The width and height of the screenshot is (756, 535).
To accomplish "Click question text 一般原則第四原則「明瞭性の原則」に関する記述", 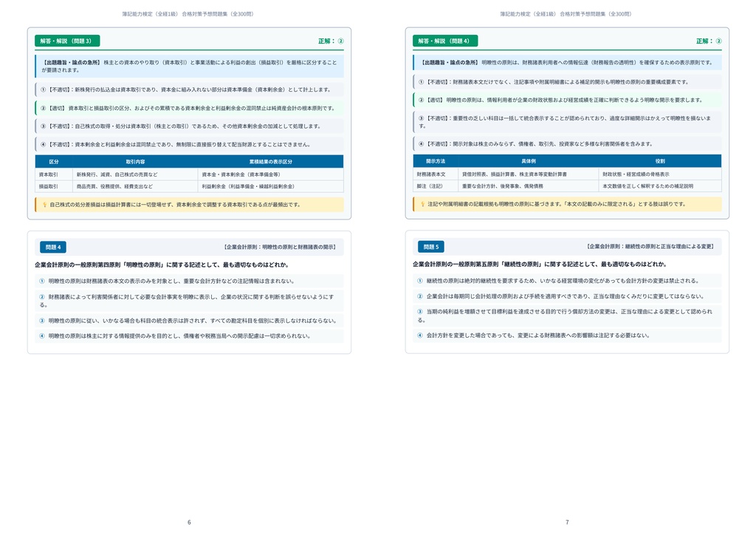I will (162, 265).
